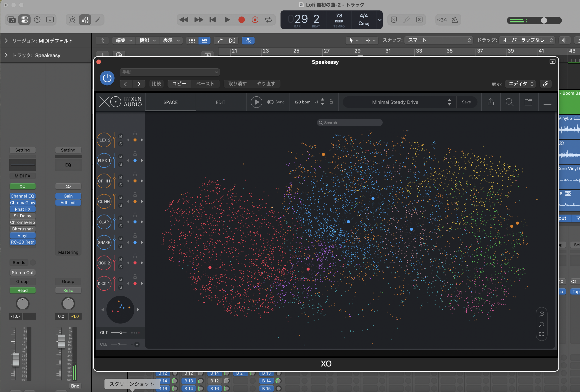This screenshot has width=580, height=392.
Task: Select the OP HH drum pad
Action: point(104,181)
